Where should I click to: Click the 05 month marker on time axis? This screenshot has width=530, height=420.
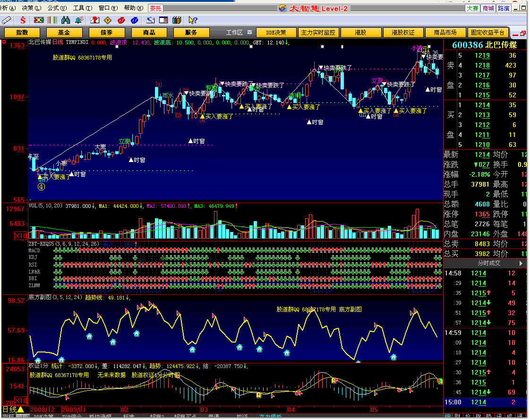(374, 410)
